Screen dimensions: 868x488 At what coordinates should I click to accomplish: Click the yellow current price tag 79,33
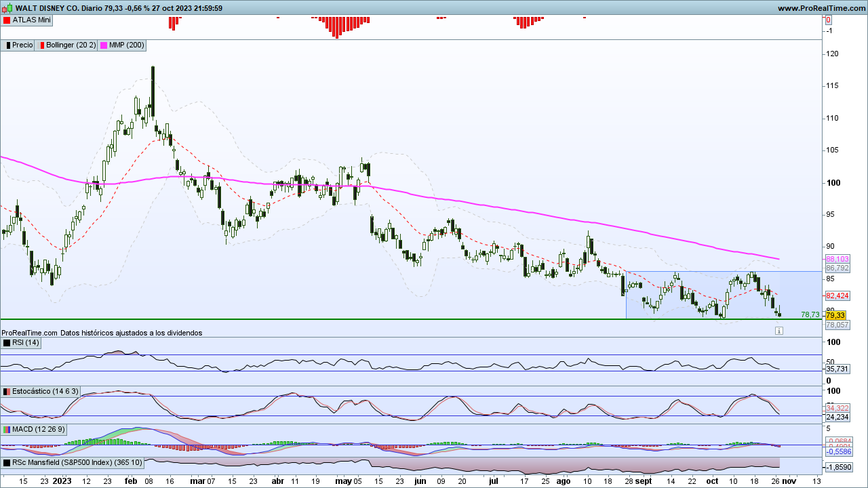pyautogui.click(x=835, y=315)
